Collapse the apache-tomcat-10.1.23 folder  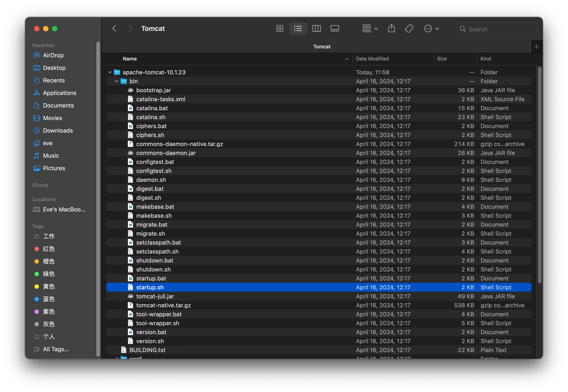pyautogui.click(x=110, y=72)
